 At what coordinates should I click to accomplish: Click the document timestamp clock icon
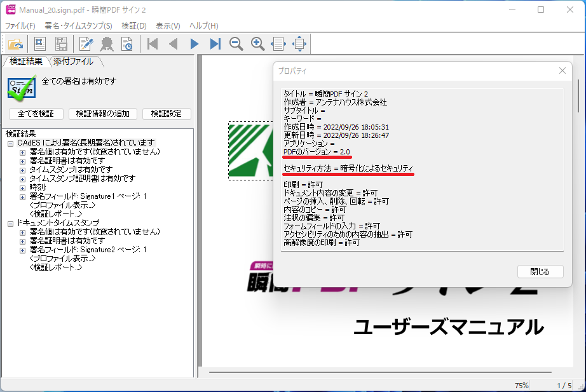pyautogui.click(x=127, y=44)
